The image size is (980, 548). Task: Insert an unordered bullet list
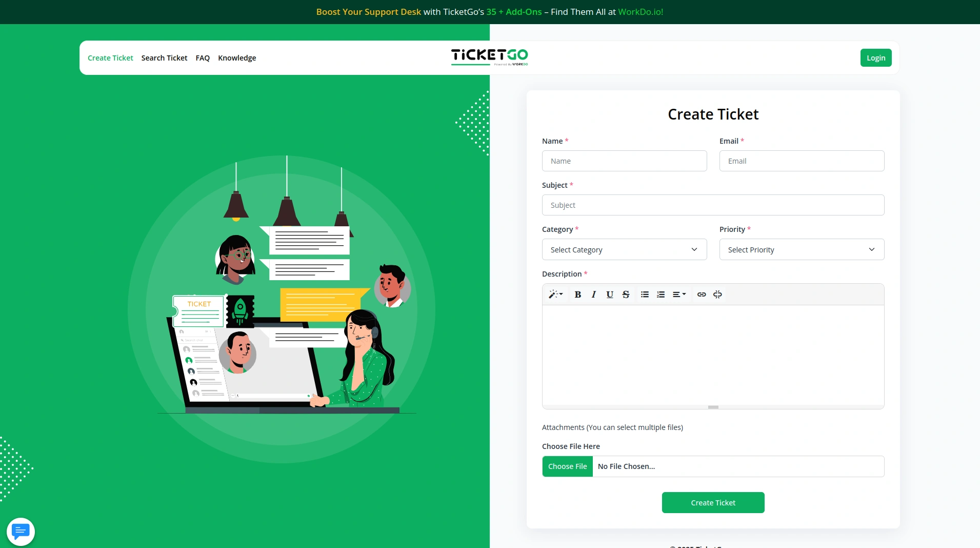click(x=645, y=295)
